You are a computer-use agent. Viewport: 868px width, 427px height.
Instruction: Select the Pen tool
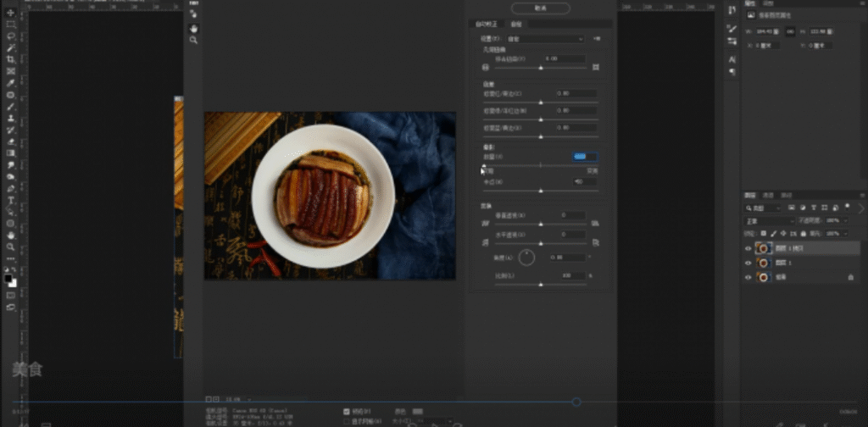click(x=10, y=189)
